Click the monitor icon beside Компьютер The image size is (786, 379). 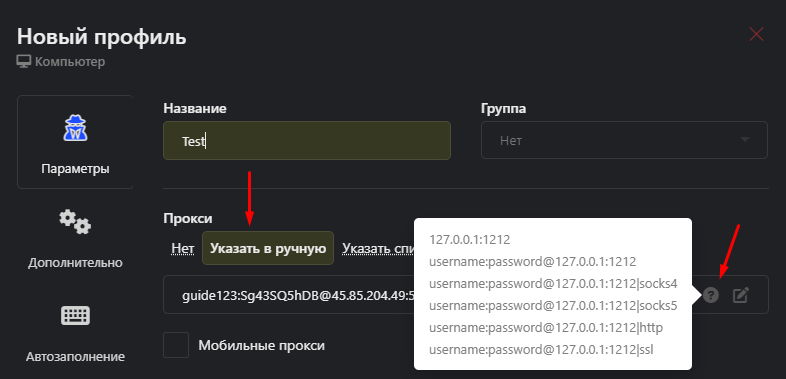click(x=24, y=62)
